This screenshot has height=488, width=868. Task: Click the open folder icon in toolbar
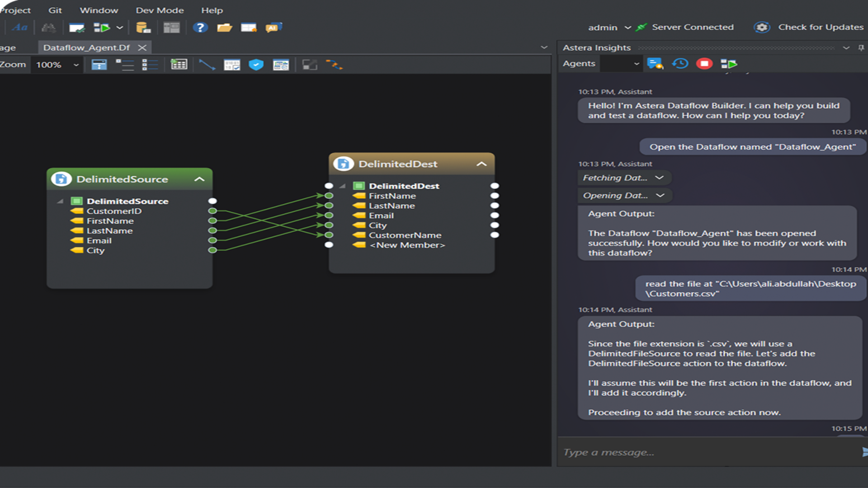coord(224,28)
